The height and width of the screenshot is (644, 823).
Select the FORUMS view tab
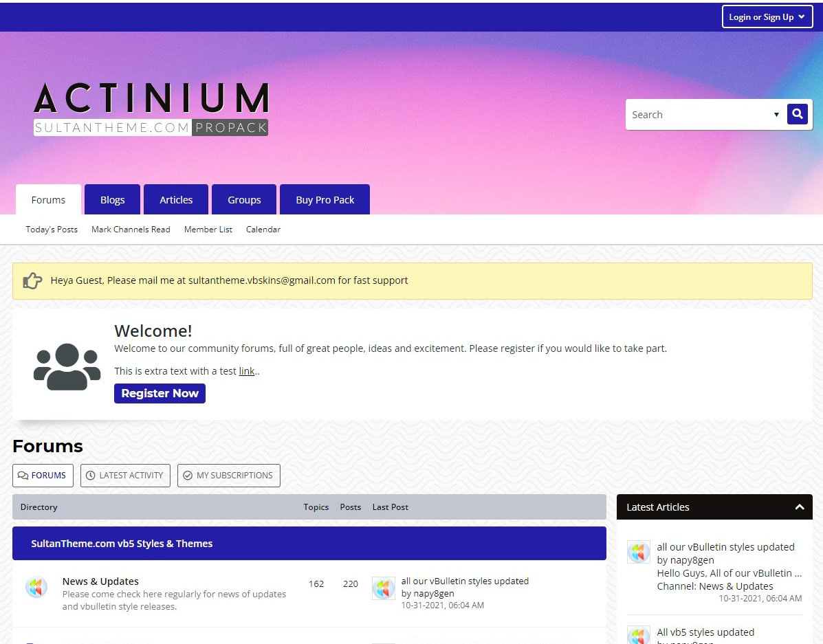(x=43, y=476)
